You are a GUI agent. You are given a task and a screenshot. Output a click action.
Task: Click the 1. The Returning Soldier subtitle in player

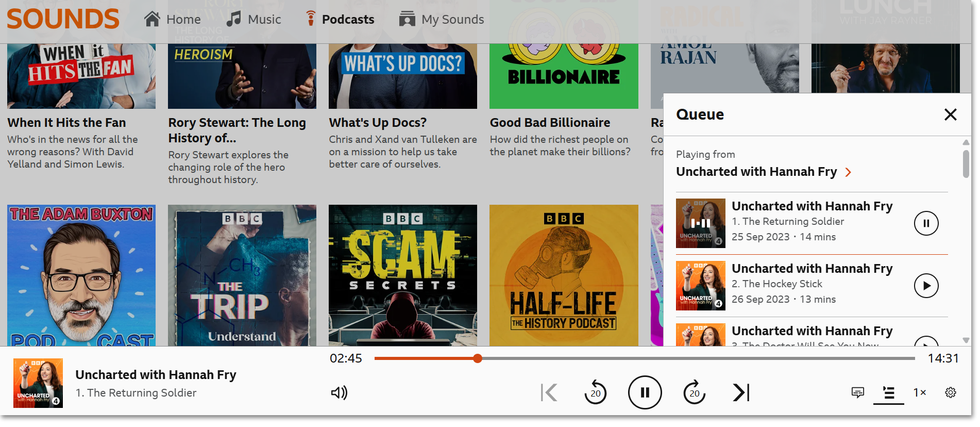(136, 393)
